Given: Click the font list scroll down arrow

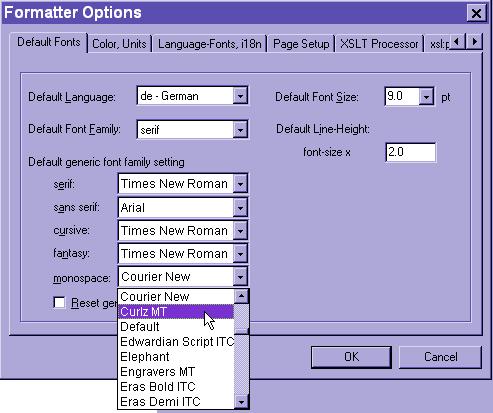Looking at the screenshot, I should [x=241, y=402].
